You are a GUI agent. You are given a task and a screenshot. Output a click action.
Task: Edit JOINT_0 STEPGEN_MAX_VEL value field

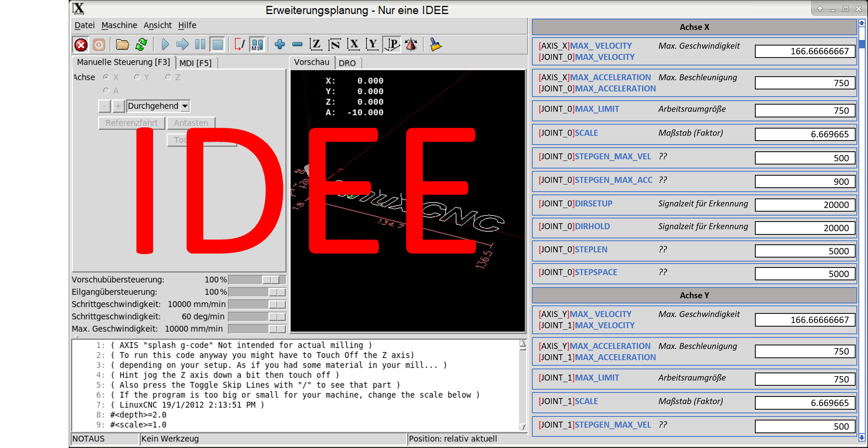805,158
